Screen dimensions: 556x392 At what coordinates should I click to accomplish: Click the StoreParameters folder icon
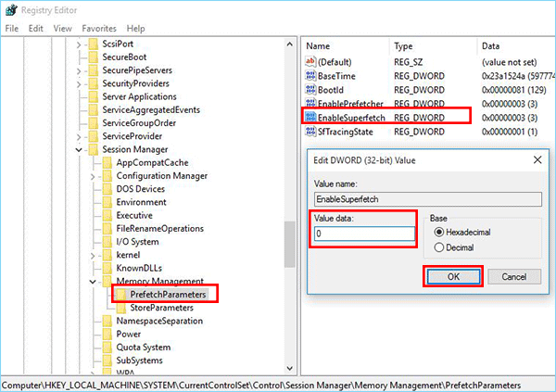[x=120, y=308]
